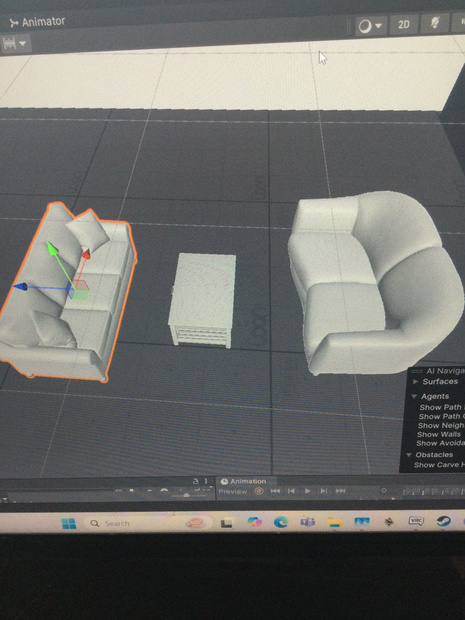Click the Animation frame number field
Viewport: 465px width, 620px height.
(x=384, y=491)
